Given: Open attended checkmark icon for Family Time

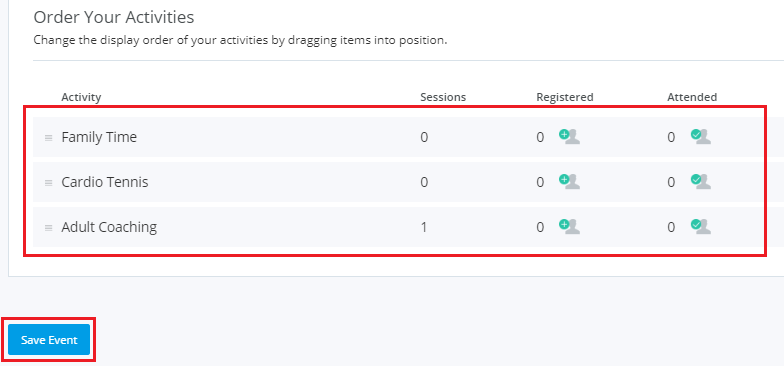Looking at the screenshot, I should (x=701, y=136).
